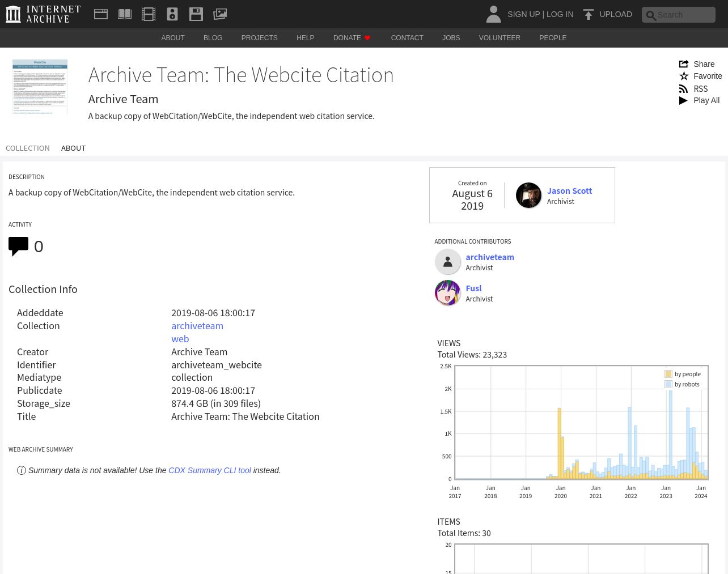
Task: Click the RSS feed icon
Action: tap(684, 88)
